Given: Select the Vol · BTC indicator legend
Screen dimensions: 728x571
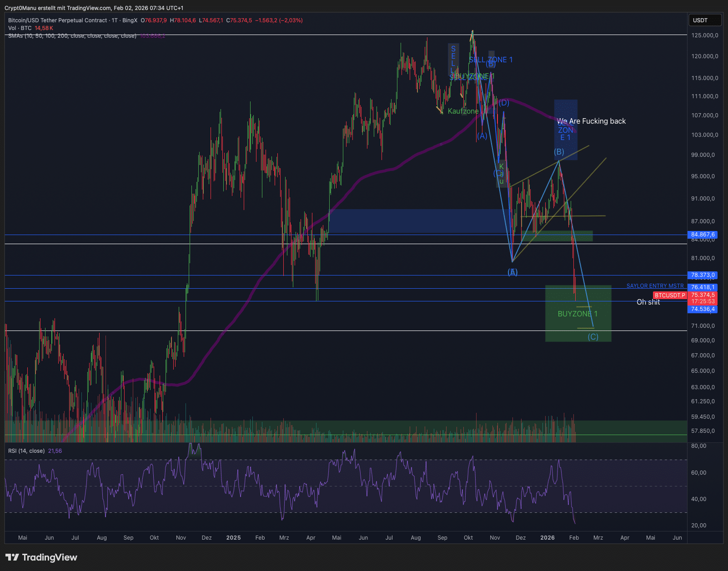Looking at the screenshot, I should pos(20,28).
